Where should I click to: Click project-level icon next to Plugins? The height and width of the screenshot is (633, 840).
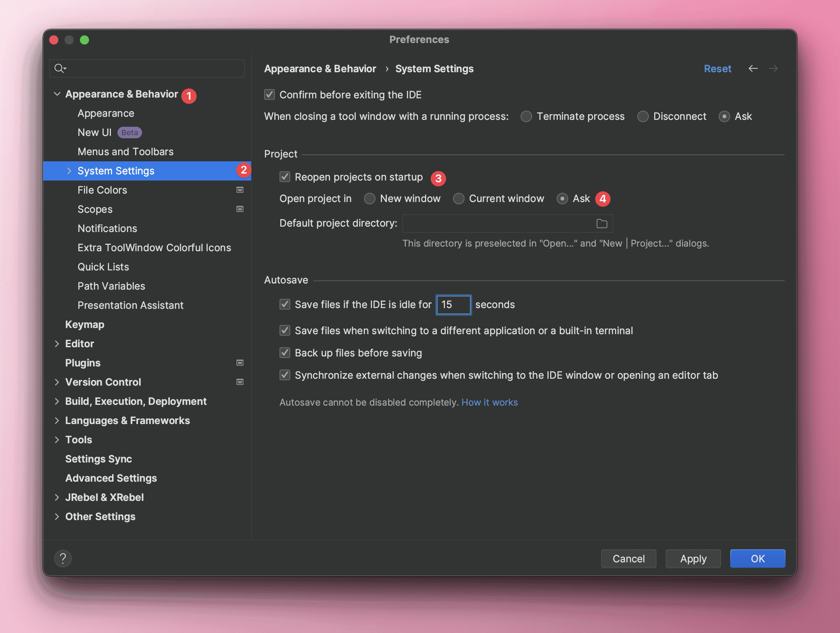(x=240, y=363)
